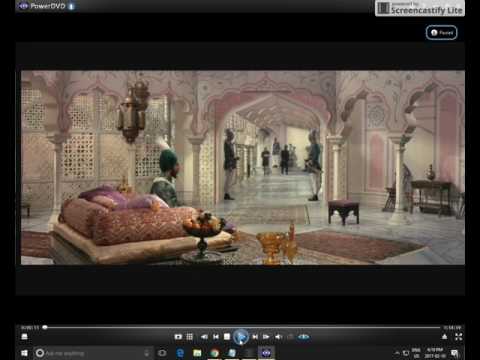Skip to the next chapter
The width and height of the screenshot is (480, 360).
coord(255,337)
